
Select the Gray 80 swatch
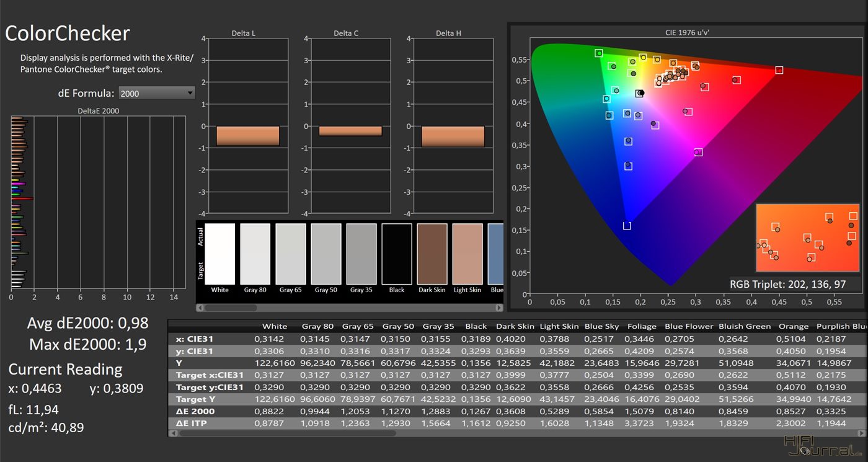coord(255,254)
